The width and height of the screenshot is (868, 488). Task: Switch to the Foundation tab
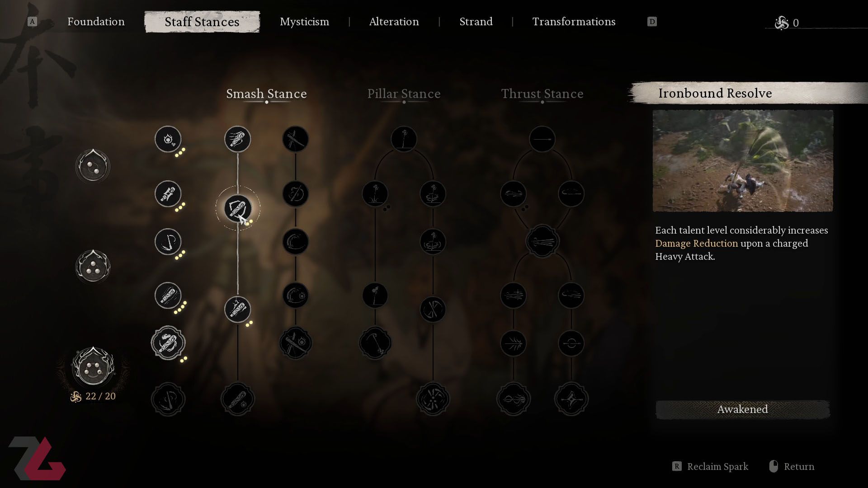pos(95,21)
